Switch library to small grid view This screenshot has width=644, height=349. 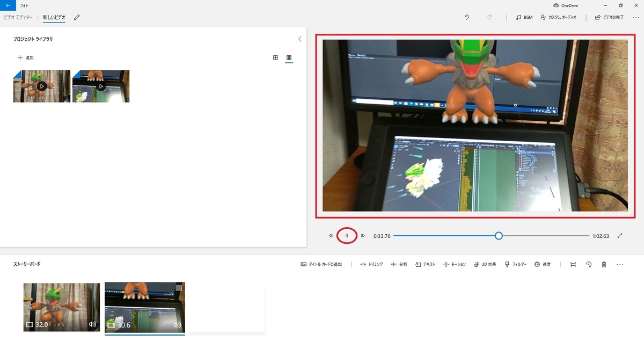click(289, 57)
